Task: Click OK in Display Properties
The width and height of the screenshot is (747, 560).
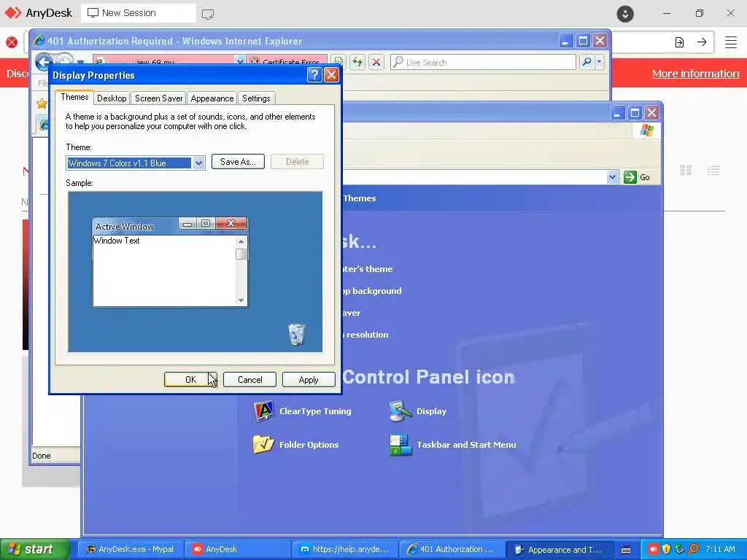Action: 190,379
